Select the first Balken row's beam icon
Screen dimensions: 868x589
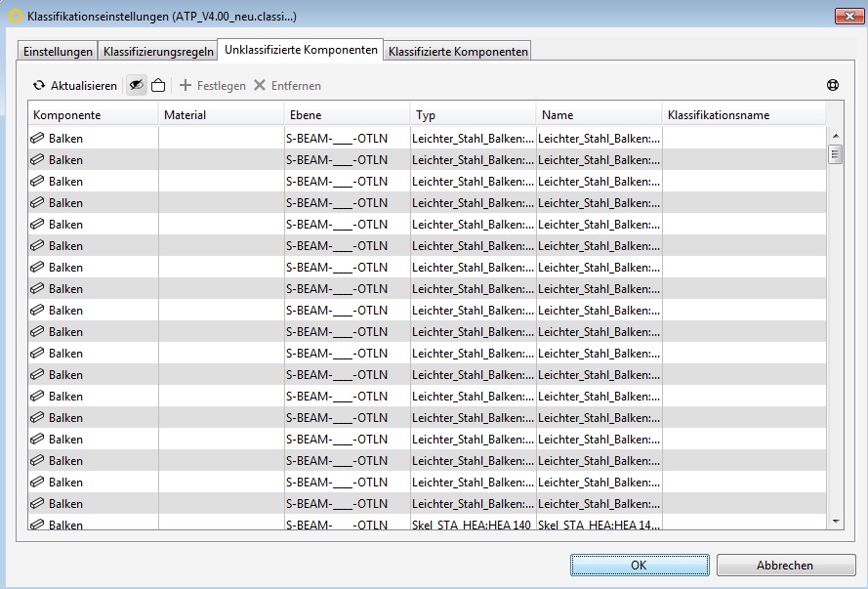[x=38, y=139]
